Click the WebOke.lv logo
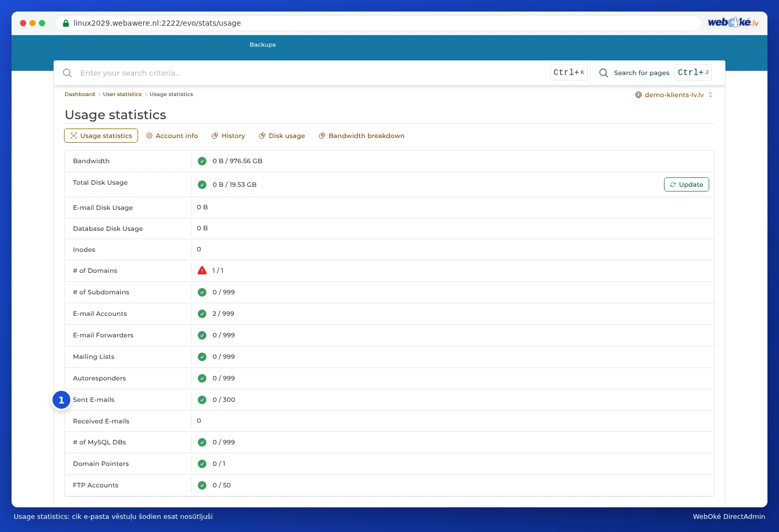 pos(733,22)
